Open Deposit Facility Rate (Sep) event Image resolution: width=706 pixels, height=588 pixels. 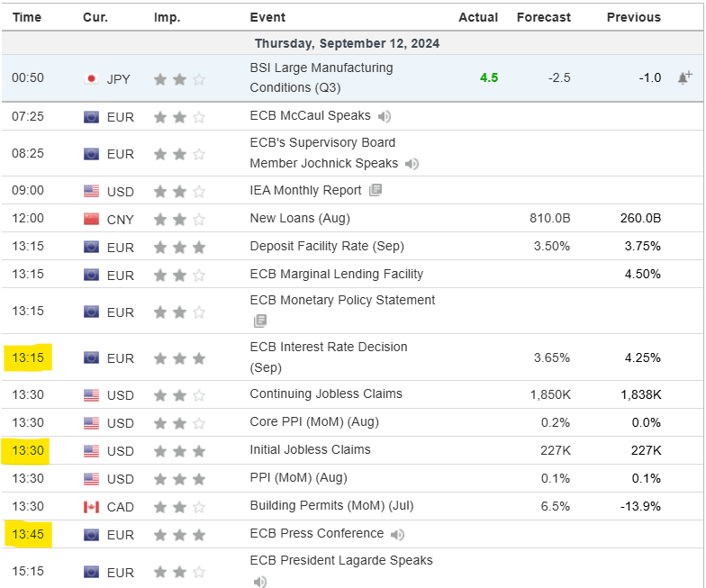[x=326, y=246]
